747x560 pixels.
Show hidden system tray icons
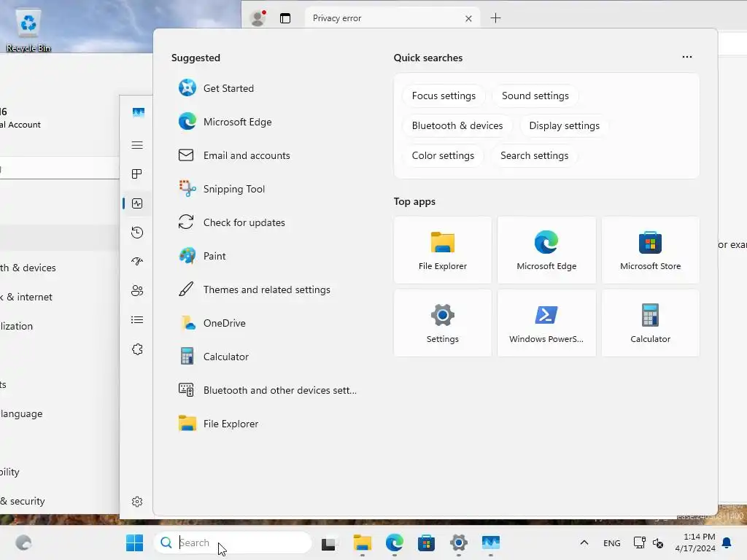coord(584,542)
